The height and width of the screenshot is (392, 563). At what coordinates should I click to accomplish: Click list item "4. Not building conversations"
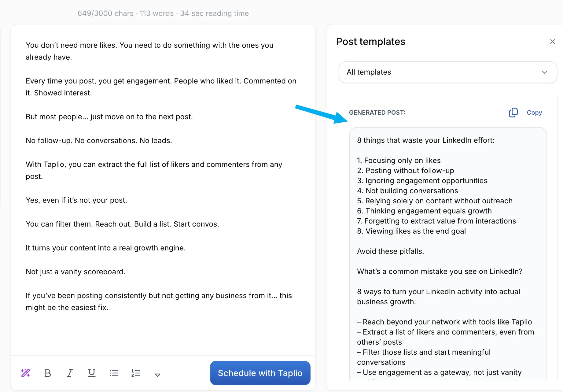click(x=407, y=191)
